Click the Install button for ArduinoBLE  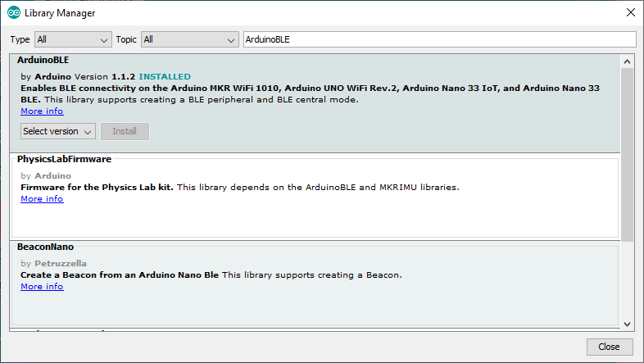coord(125,131)
